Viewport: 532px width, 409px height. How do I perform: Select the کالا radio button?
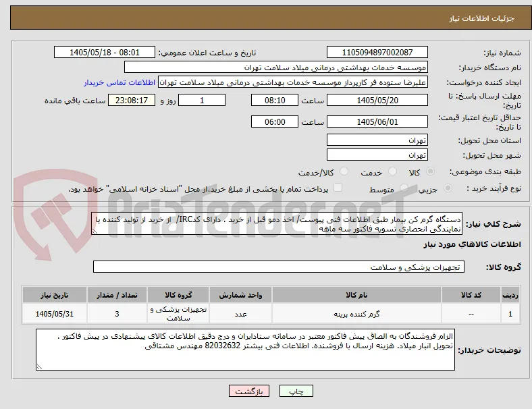pyautogui.click(x=430, y=171)
